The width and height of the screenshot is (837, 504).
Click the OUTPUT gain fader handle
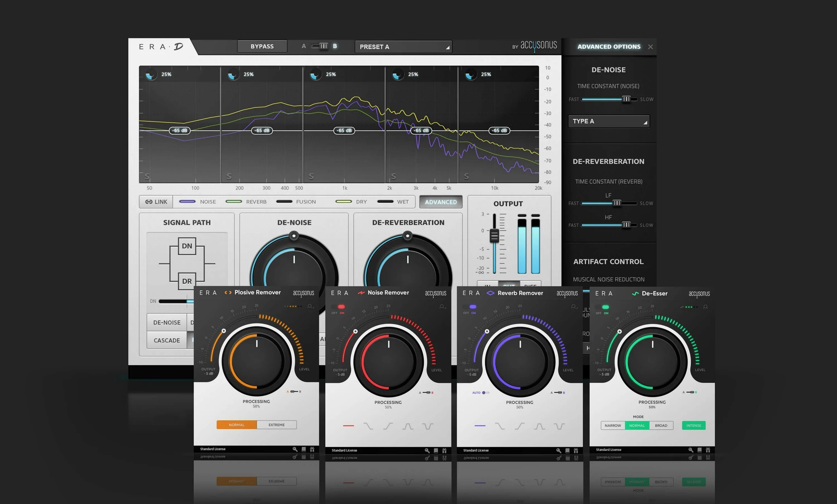pyautogui.click(x=494, y=235)
